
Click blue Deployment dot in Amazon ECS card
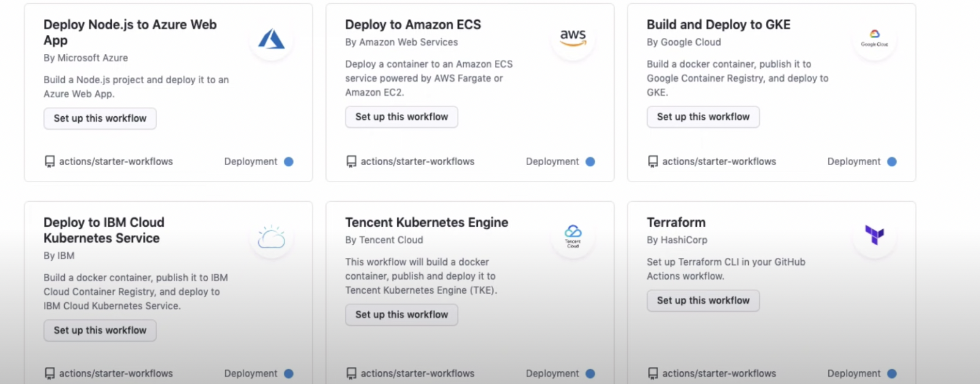coord(590,161)
